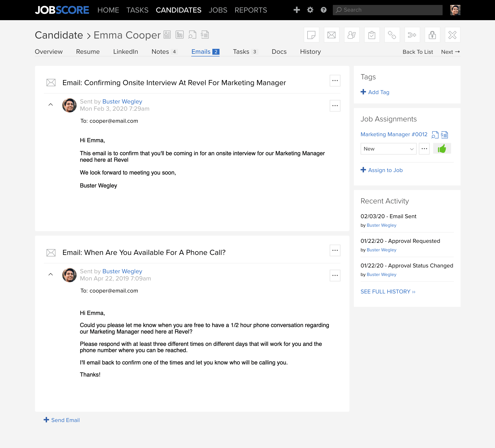Open resume search icon beside candidate name

192,35
